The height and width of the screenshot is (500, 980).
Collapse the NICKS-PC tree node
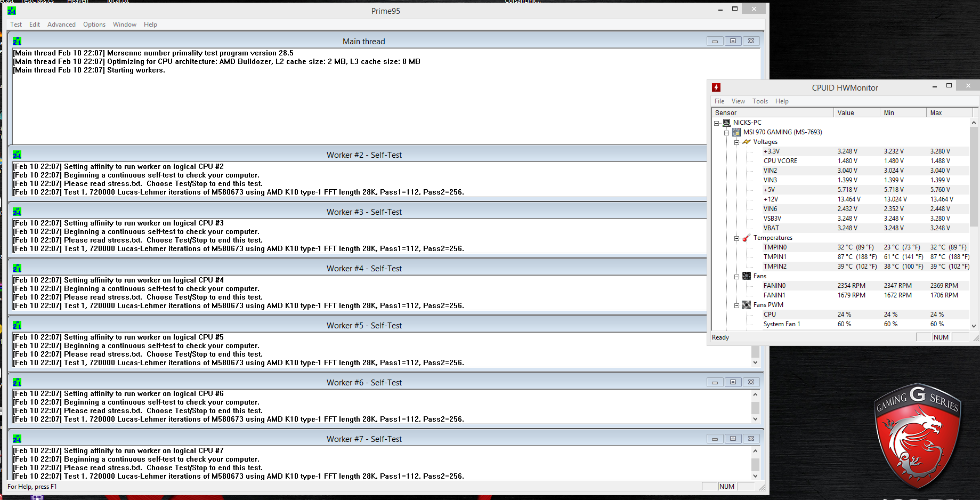click(x=717, y=123)
